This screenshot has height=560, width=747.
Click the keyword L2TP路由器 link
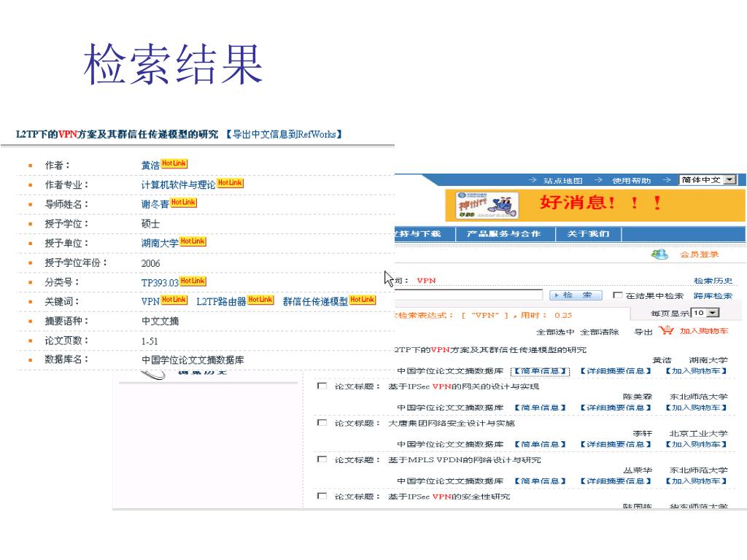[x=221, y=301]
